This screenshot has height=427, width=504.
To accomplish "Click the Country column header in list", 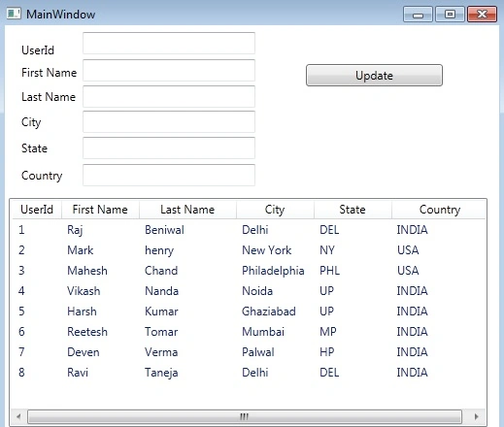I will tap(439, 210).
